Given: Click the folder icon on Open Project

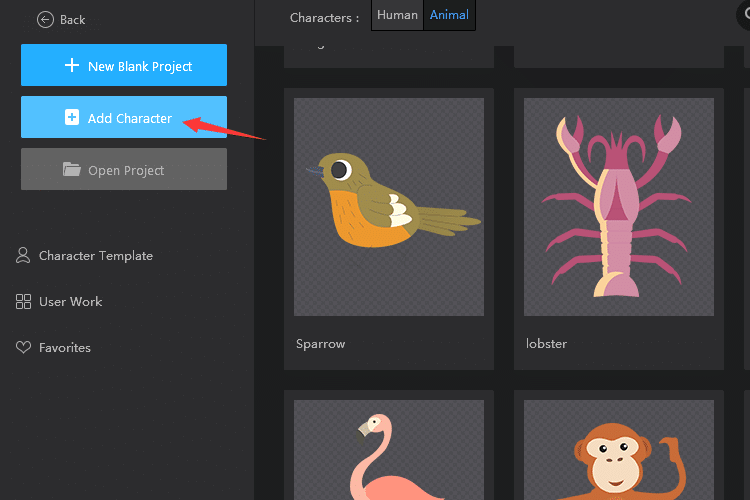Looking at the screenshot, I should (71, 170).
